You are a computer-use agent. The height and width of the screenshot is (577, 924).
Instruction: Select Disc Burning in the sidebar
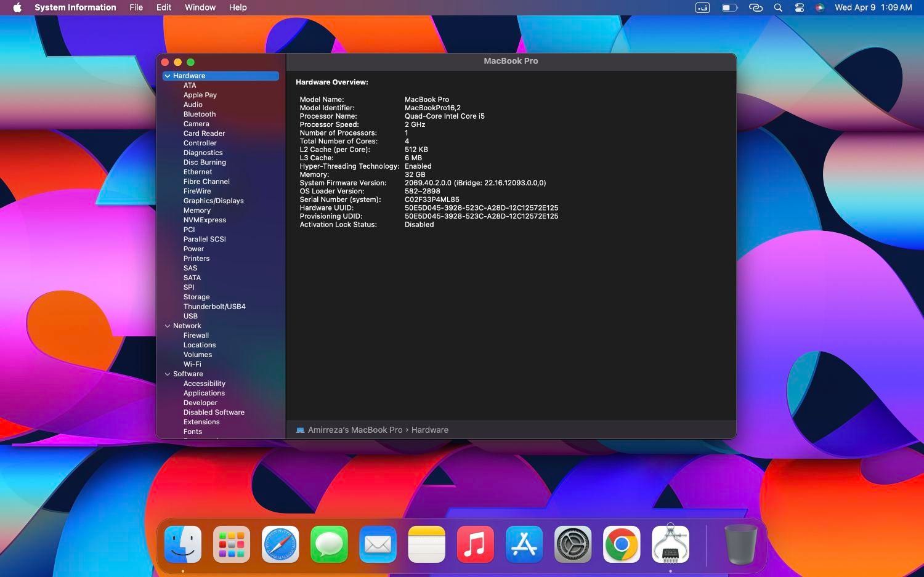pos(205,163)
